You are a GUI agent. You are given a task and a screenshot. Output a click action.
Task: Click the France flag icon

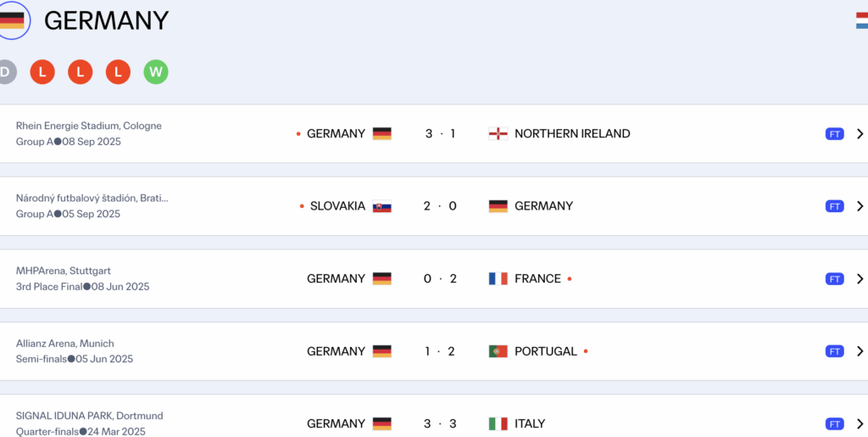coord(498,279)
